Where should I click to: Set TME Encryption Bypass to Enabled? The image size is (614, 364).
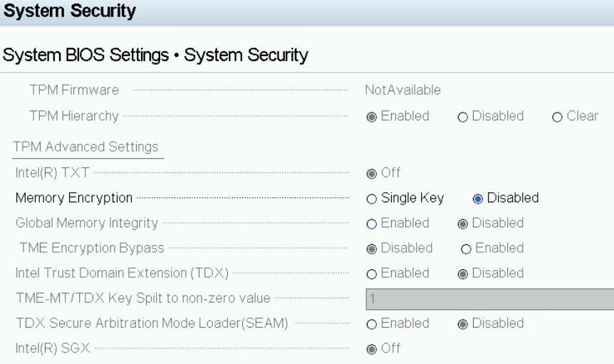tap(467, 249)
